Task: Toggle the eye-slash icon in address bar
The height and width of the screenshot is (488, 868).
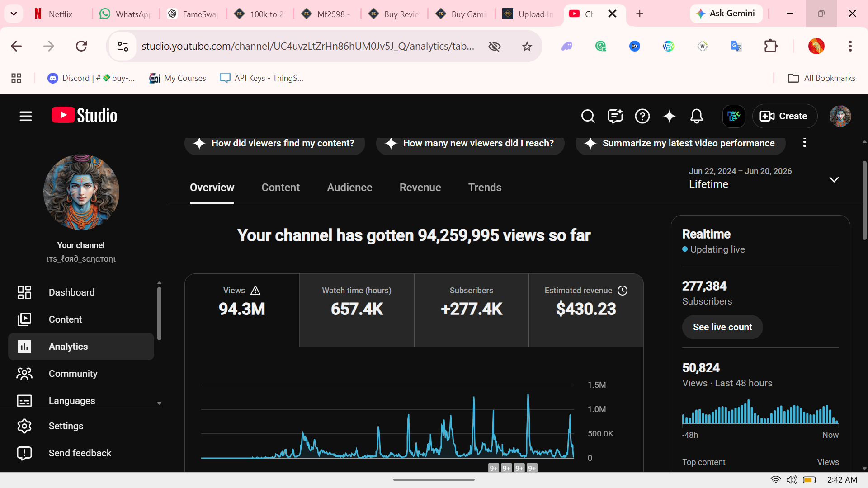Action: click(495, 46)
